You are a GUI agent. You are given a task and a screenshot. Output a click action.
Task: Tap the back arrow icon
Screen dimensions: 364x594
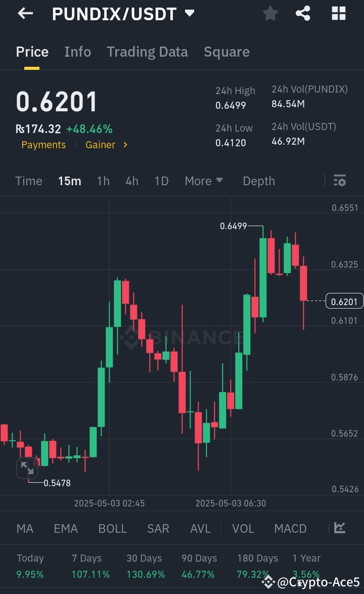(x=25, y=13)
